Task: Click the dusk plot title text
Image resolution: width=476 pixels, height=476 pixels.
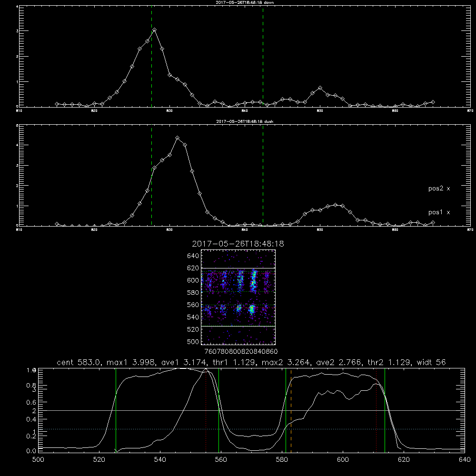Action: (x=245, y=121)
